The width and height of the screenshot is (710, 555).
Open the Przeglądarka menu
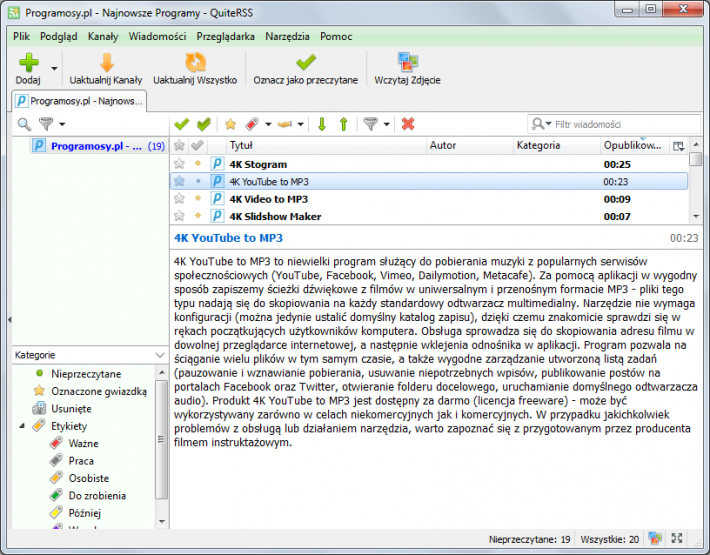[225, 37]
